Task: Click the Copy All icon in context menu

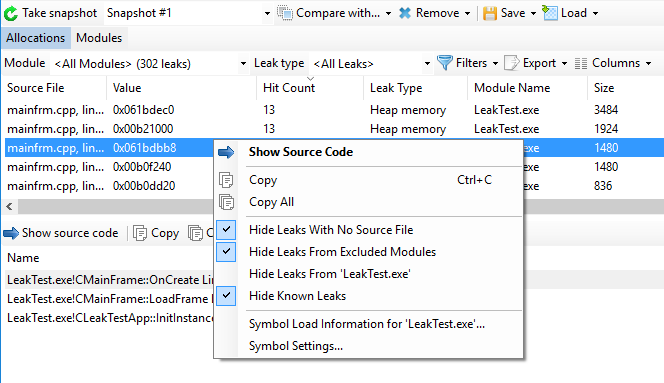Action: pyautogui.click(x=227, y=202)
